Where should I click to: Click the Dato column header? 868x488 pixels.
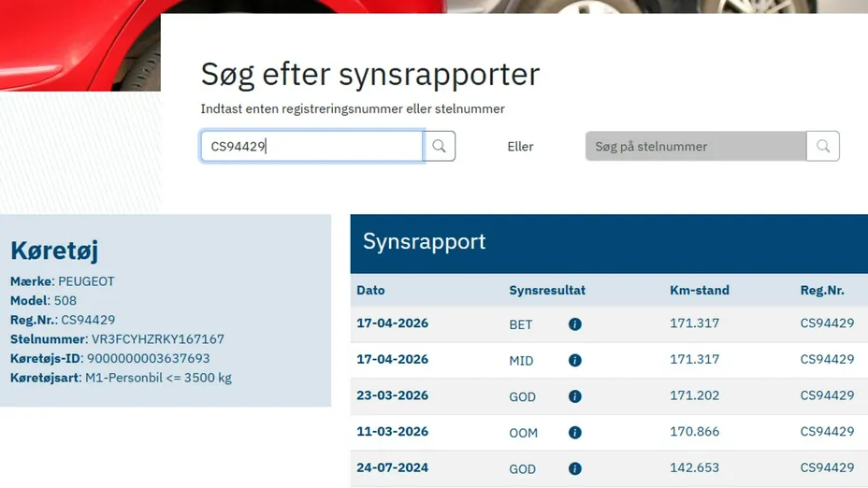coord(370,290)
